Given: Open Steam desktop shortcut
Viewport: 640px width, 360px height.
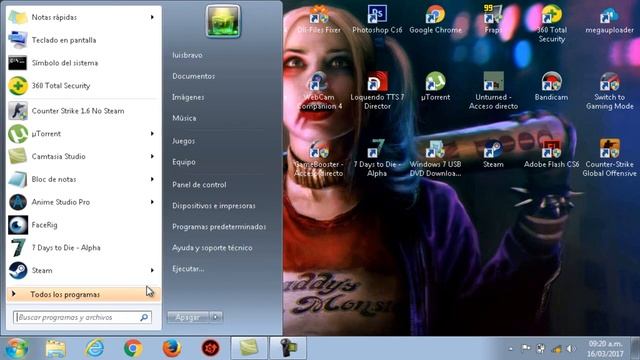Looking at the screenshot, I should [493, 154].
